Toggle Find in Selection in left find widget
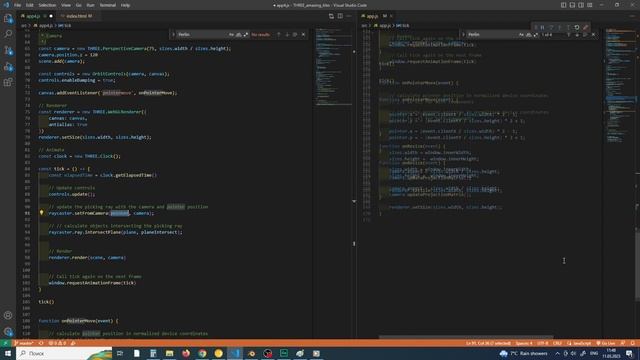 295,35
